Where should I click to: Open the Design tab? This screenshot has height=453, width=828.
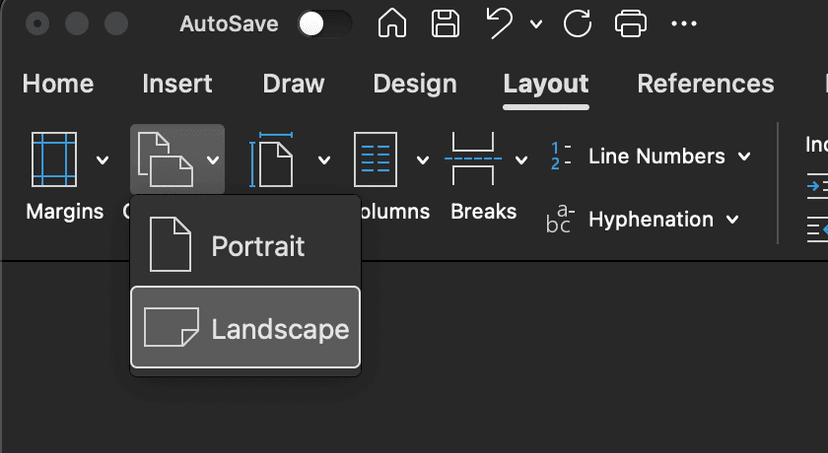(415, 84)
